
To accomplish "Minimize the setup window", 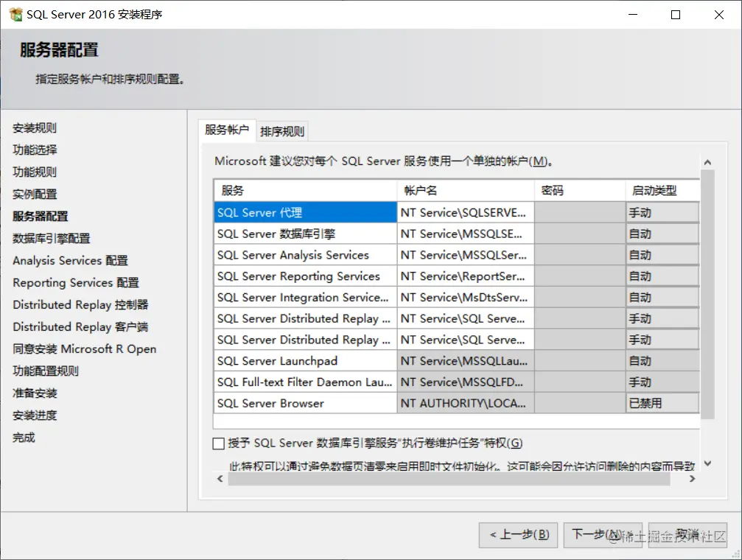I will click(633, 15).
